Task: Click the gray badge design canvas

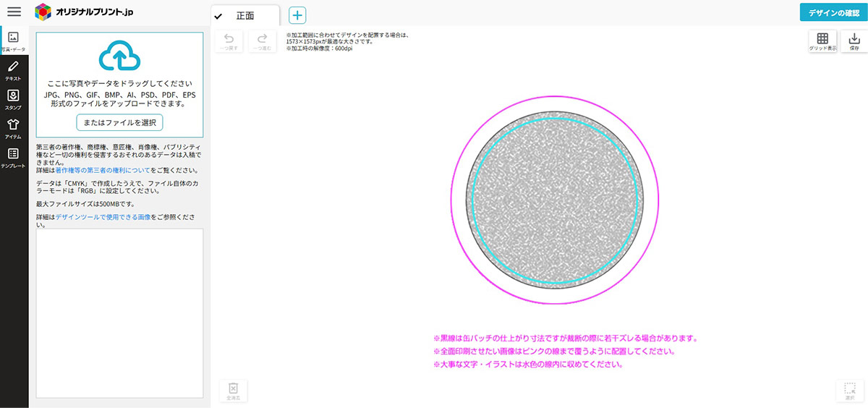Action: click(x=555, y=199)
